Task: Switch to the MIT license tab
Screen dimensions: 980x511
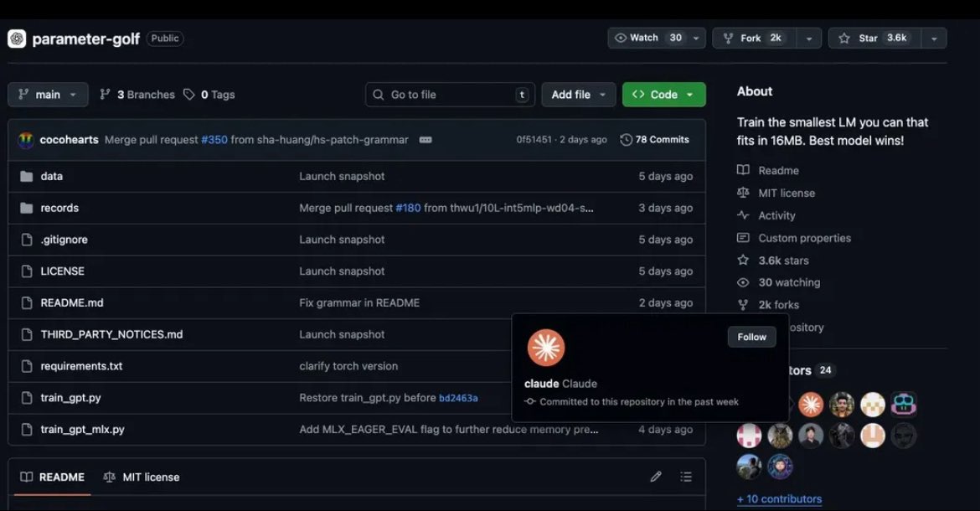Action: click(142, 477)
